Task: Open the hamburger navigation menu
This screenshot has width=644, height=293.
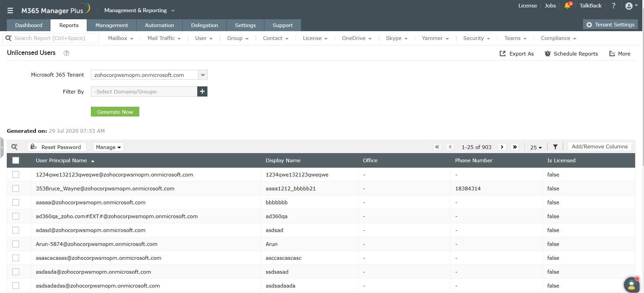Action: (10, 11)
